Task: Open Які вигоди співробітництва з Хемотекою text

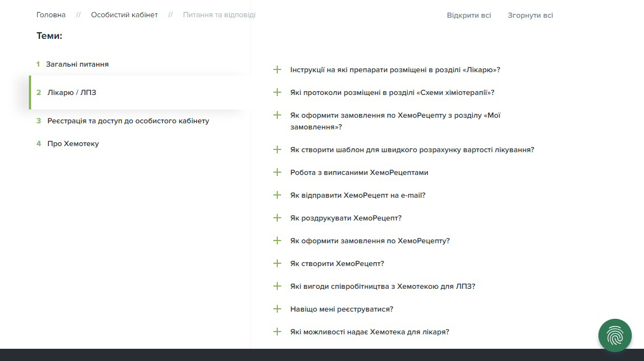Action: (x=383, y=286)
